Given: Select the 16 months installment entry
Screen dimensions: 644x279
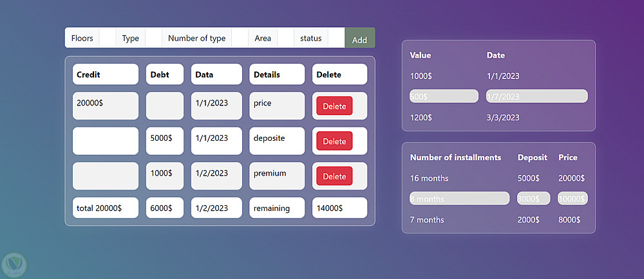Looking at the screenshot, I should (x=430, y=178).
